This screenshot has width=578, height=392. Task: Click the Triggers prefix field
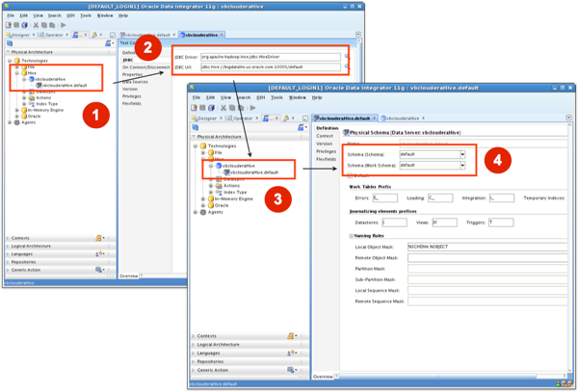pos(501,222)
